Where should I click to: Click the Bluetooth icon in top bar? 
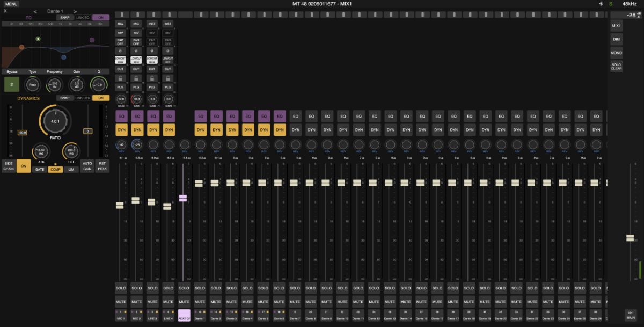[600, 4]
